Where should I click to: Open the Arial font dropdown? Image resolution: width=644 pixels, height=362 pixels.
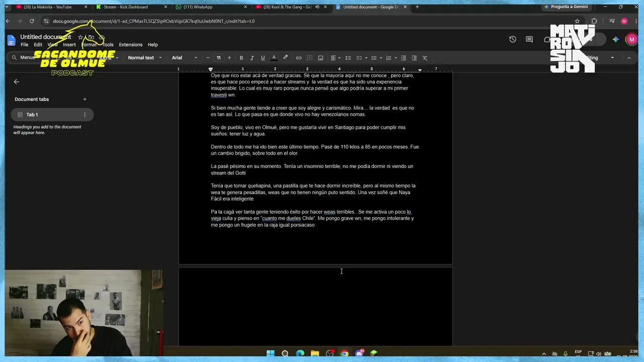(x=185, y=58)
